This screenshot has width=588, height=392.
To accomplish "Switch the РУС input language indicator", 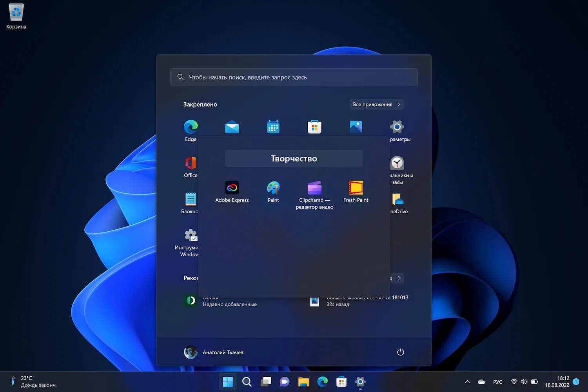I will point(497,382).
